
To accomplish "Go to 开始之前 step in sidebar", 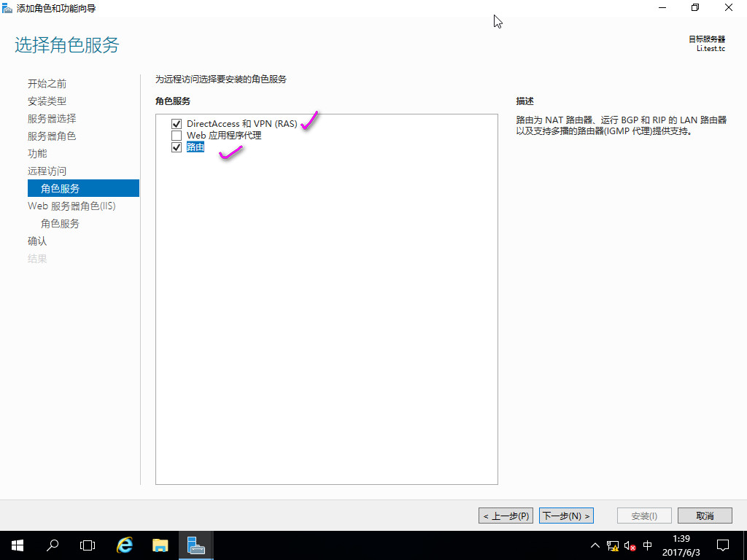I will [x=47, y=84].
